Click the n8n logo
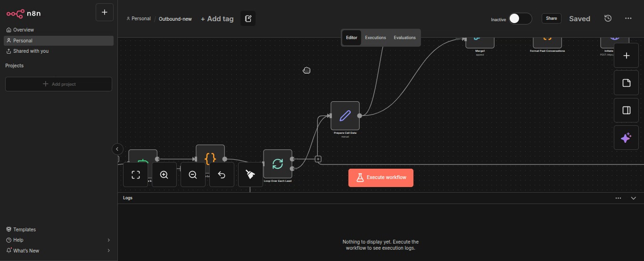The width and height of the screenshot is (644, 261). pos(24,13)
